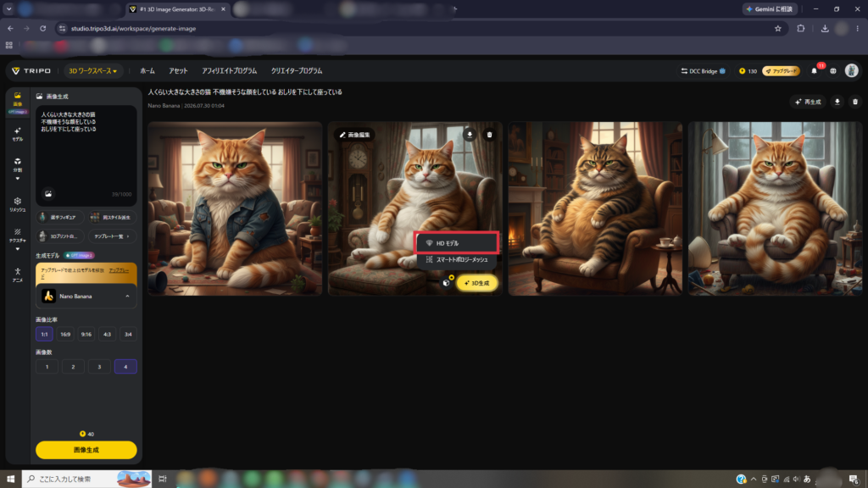
Task: Open the user profile avatar
Action: click(851, 70)
